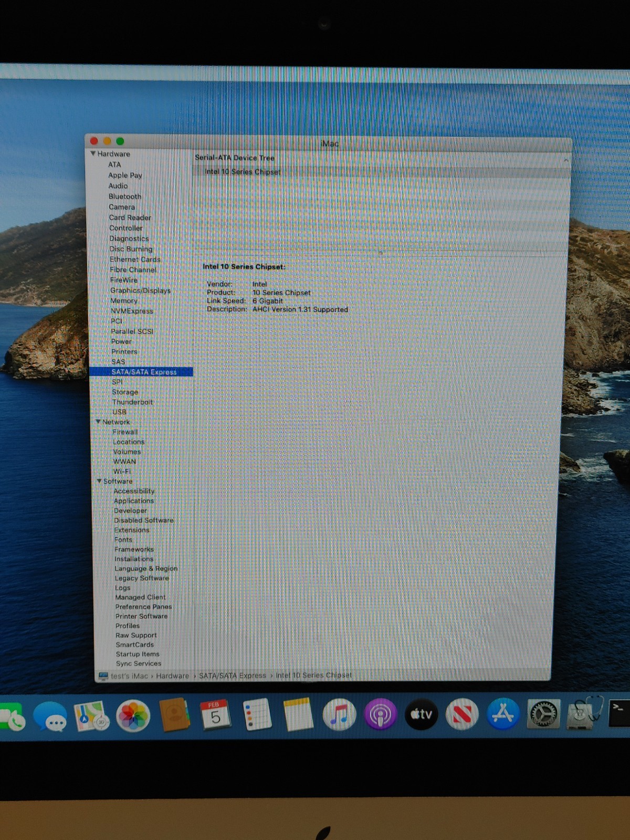Viewport: 630px width, 840px height.
Task: Open Messages from the dock
Action: pyautogui.click(x=50, y=717)
